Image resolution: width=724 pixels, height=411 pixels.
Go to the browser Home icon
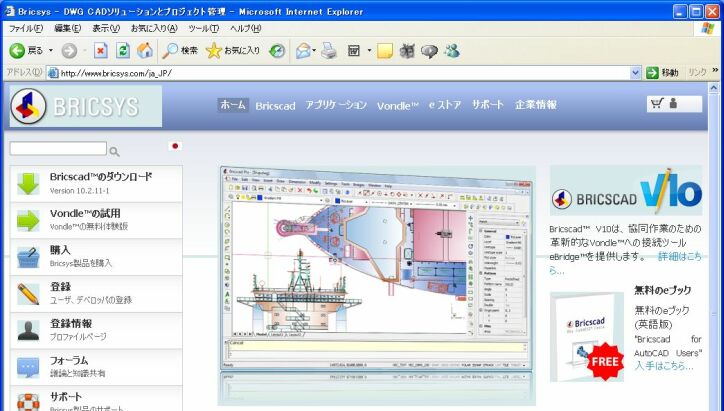click(x=145, y=50)
